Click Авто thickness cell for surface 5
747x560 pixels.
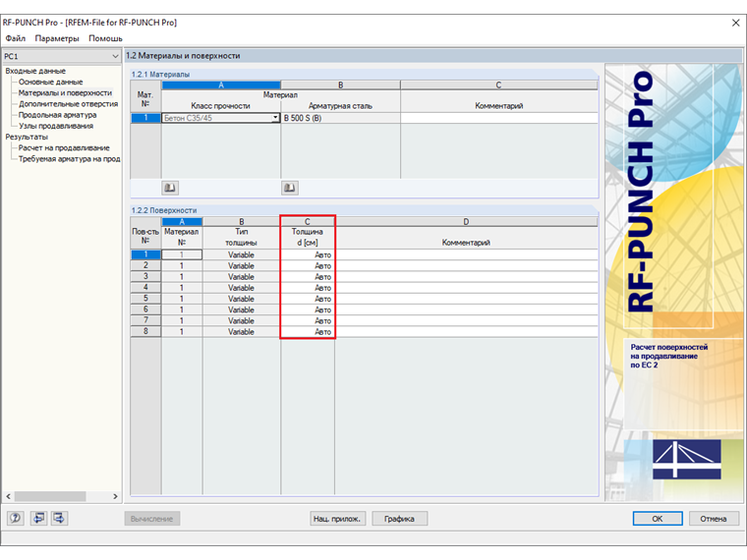(x=308, y=299)
